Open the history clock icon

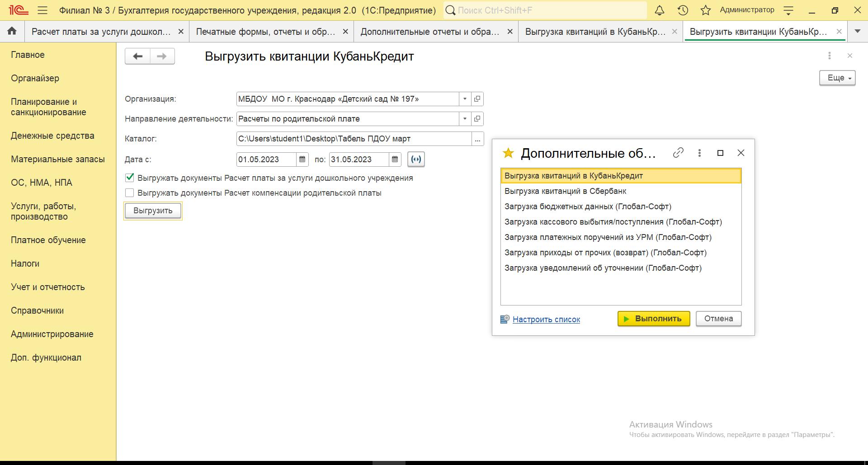click(x=683, y=10)
